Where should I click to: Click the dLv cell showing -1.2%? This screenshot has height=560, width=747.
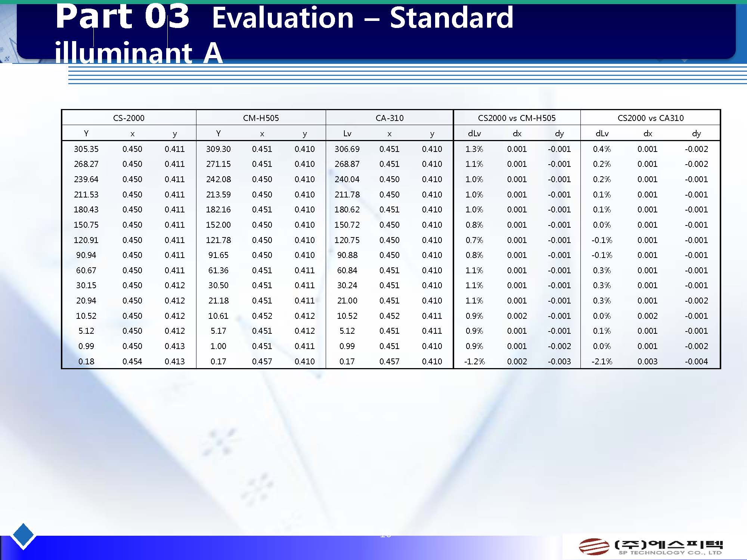(x=474, y=361)
